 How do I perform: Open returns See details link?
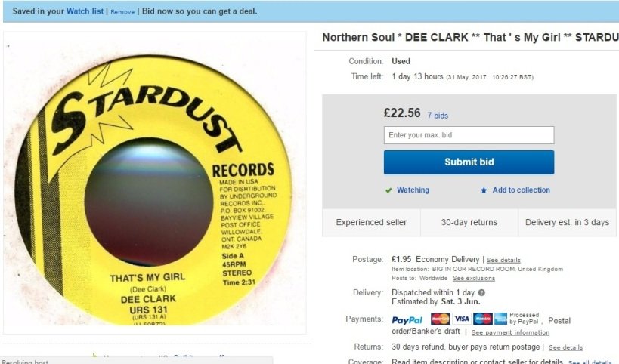point(565,347)
